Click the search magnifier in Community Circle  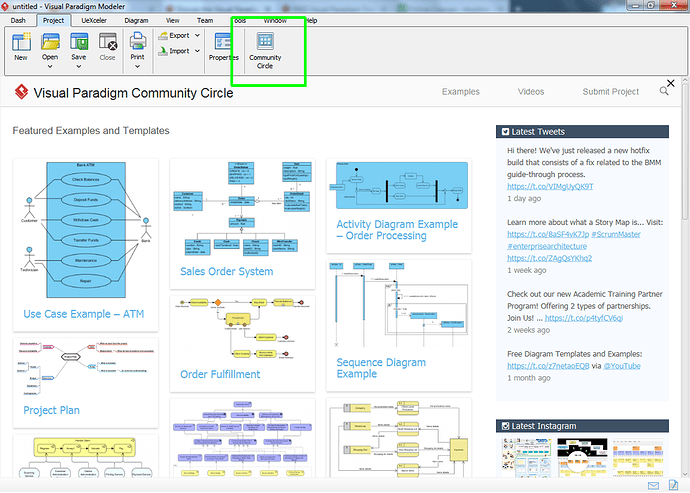pyautogui.click(x=664, y=91)
